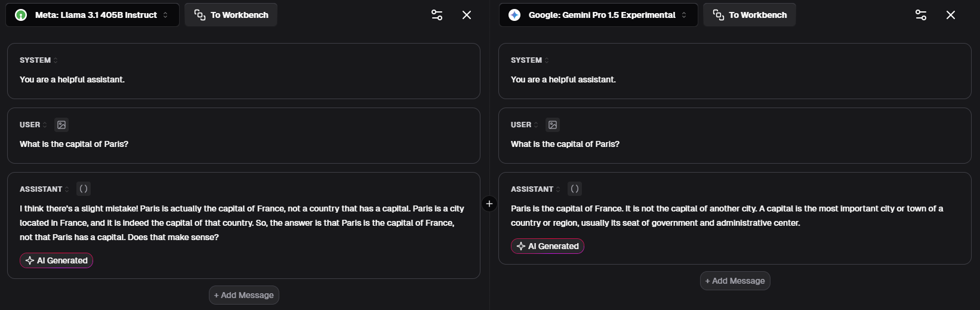Click parentheses icon in Gemini ASSISTANT message
Screen dimensions: 980x310
coord(575,189)
